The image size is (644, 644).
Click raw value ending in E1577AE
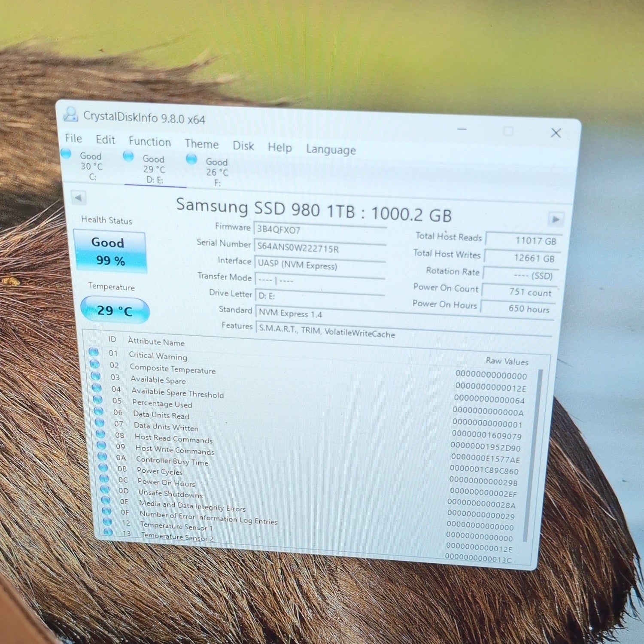tap(485, 459)
